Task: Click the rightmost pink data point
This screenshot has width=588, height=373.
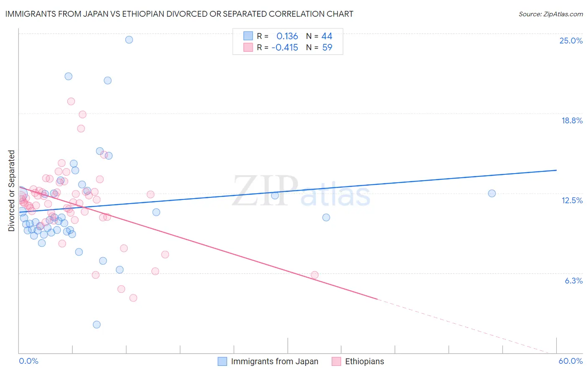Action: 315,275
